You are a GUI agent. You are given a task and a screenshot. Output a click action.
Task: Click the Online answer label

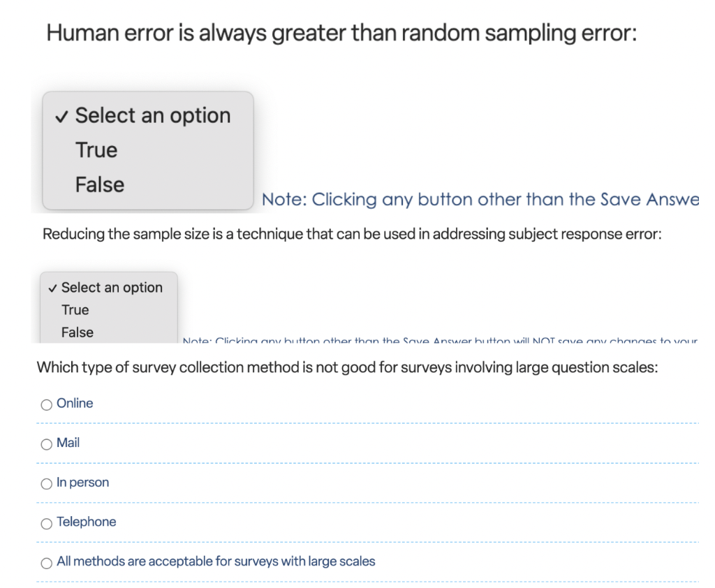pyautogui.click(x=75, y=403)
